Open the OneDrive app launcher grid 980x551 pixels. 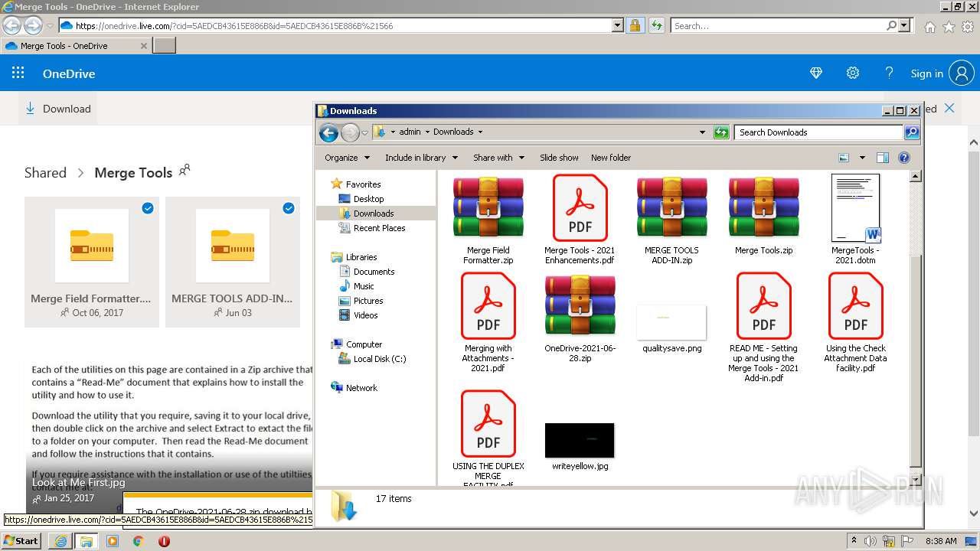(x=18, y=73)
